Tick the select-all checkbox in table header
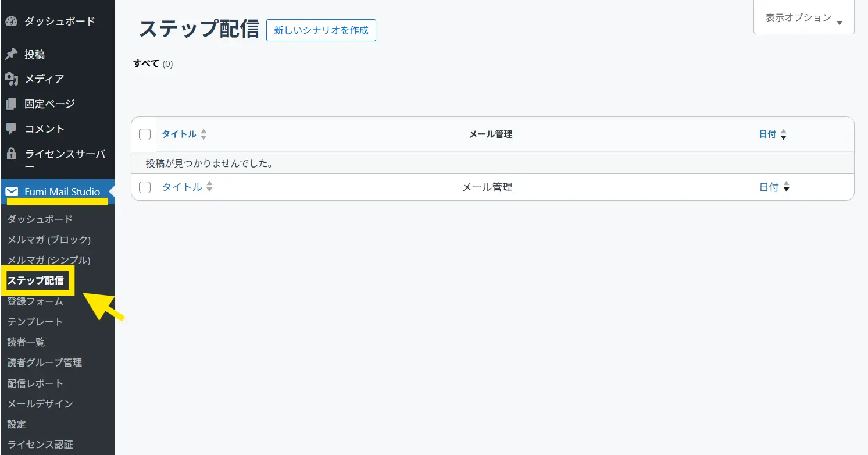 click(145, 134)
